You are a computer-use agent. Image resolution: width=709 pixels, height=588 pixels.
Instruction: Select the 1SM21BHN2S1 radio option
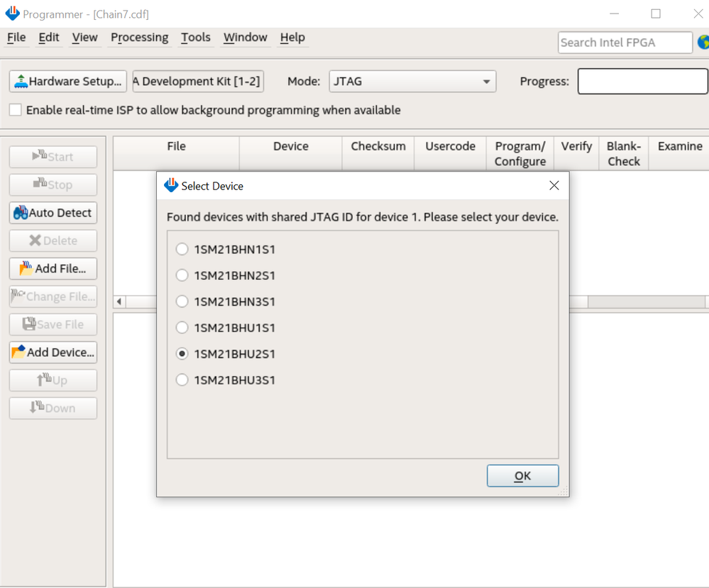click(x=182, y=275)
